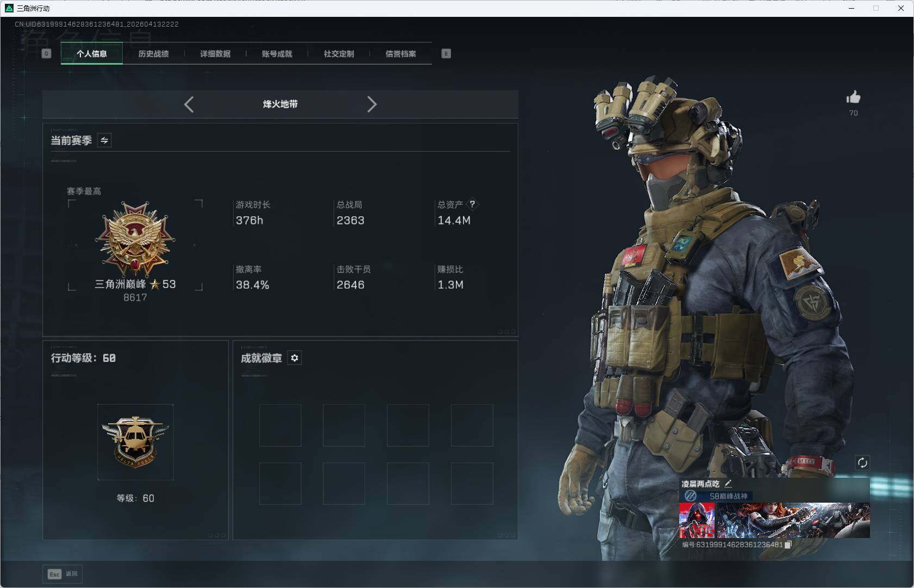
Task: Close the 三角洲行动 window
Action: click(901, 8)
